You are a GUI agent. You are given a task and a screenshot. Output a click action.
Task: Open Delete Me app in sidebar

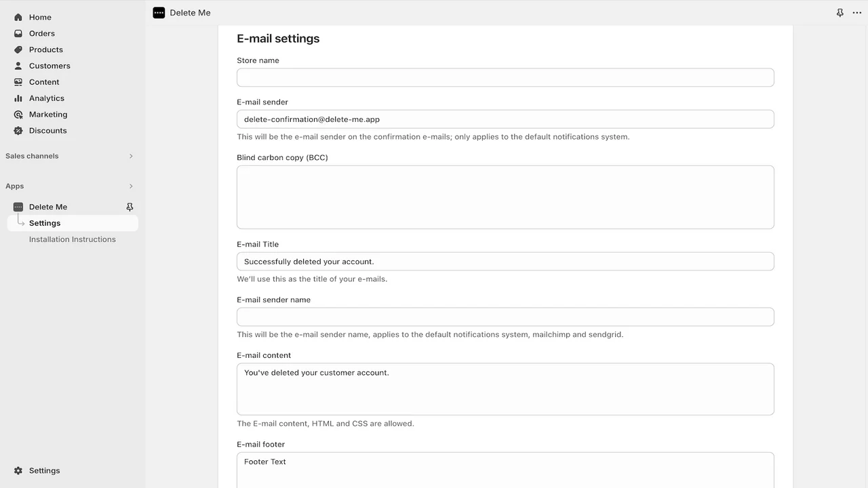[48, 207]
